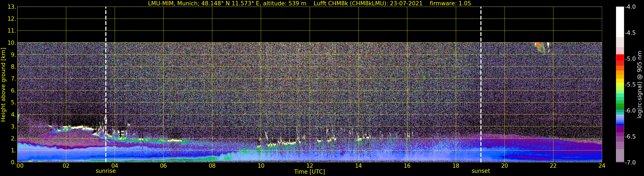The width and height of the screenshot is (644, 176).
Task: Click the y-axis tick label '7.'
Action: pos(13,79)
